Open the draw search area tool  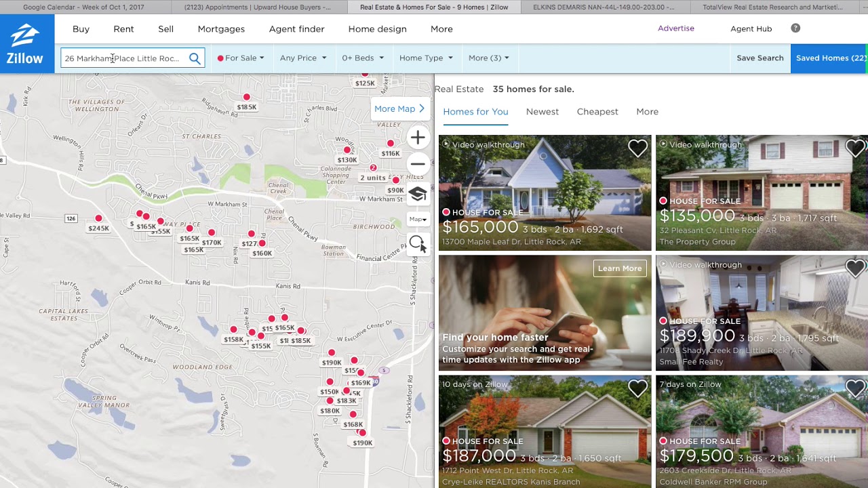pyautogui.click(x=418, y=245)
